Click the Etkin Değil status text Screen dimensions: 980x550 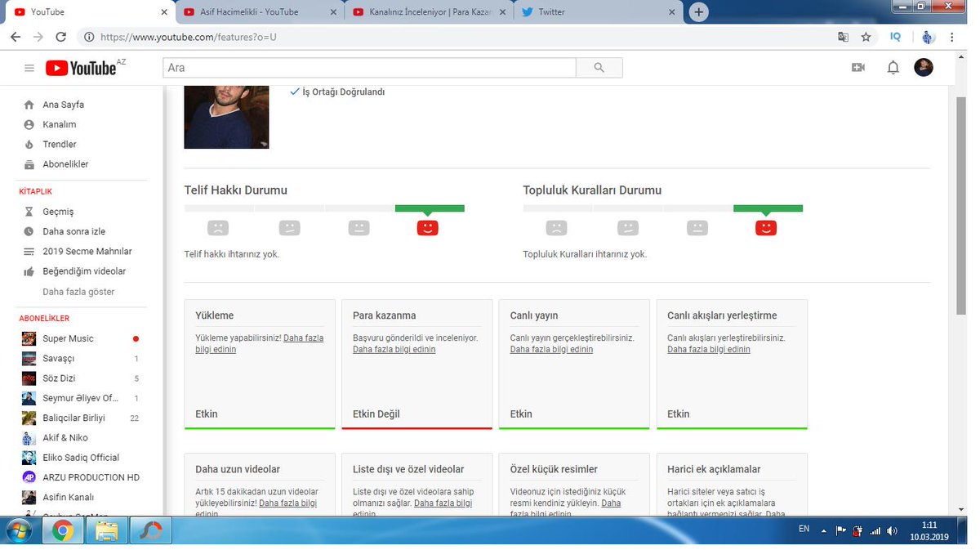click(x=376, y=414)
